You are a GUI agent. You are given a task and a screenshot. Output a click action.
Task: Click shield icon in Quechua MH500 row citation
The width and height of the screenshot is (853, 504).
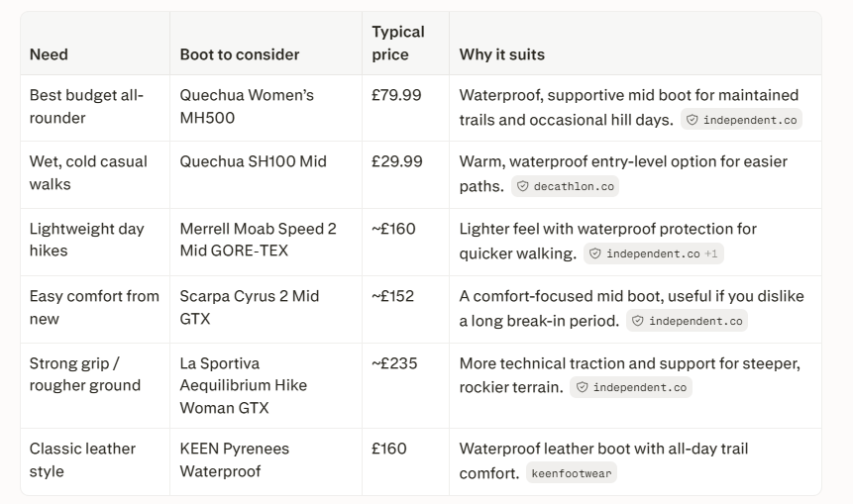692,120
